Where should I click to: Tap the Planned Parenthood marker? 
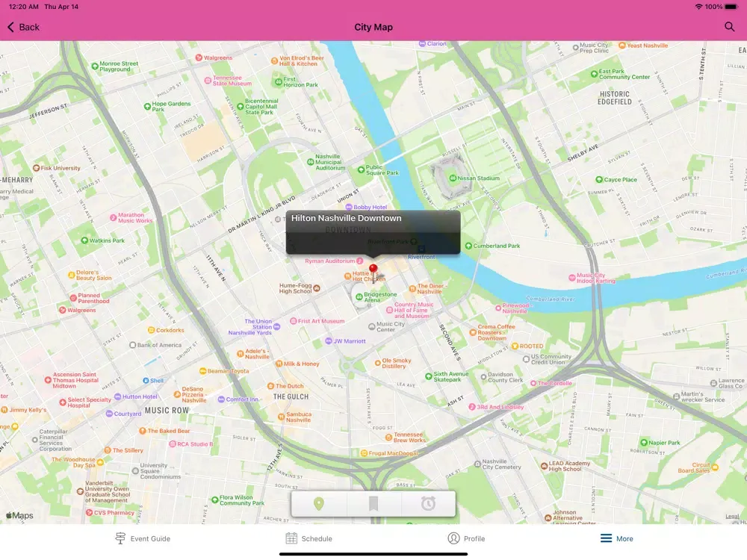tap(73, 298)
